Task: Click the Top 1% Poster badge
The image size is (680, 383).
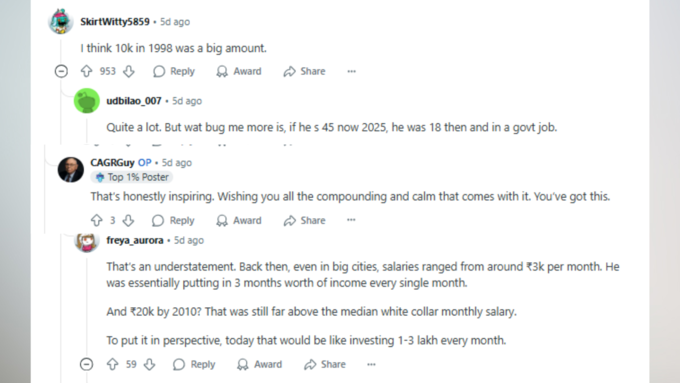Action: [x=132, y=177]
